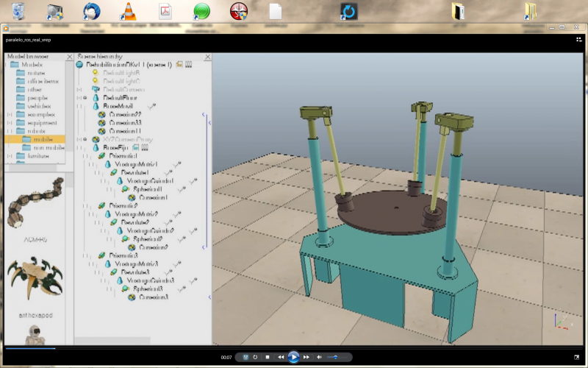The image size is (588, 368).
Task: Click the video seek progress bar
Action: click(x=294, y=347)
